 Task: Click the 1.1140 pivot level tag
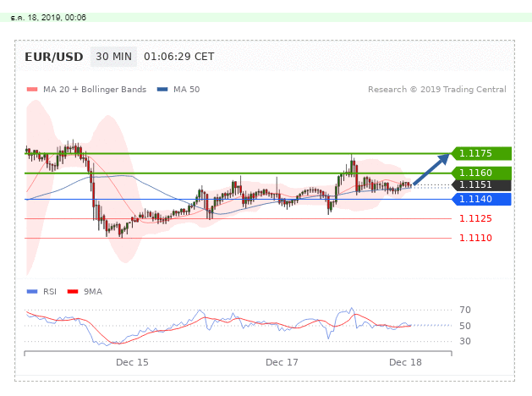(481, 199)
